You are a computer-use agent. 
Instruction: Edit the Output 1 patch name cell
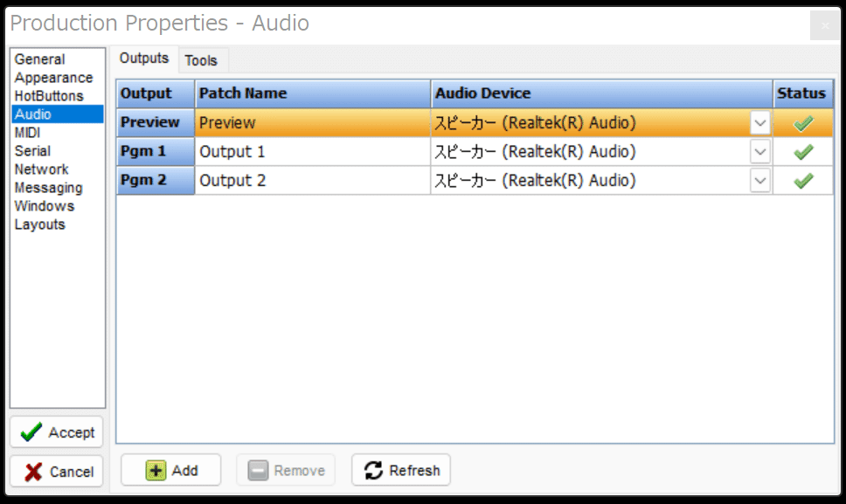[x=312, y=152]
